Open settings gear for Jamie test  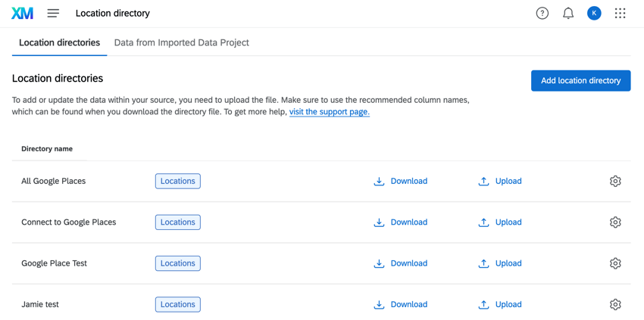click(615, 304)
